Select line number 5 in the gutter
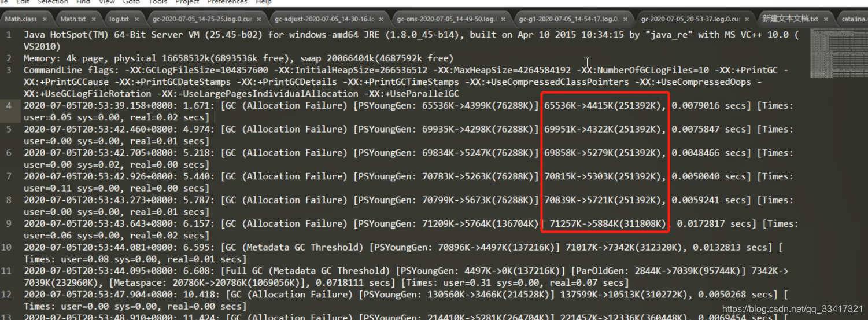Screen dimensions: 868x320 9,129
